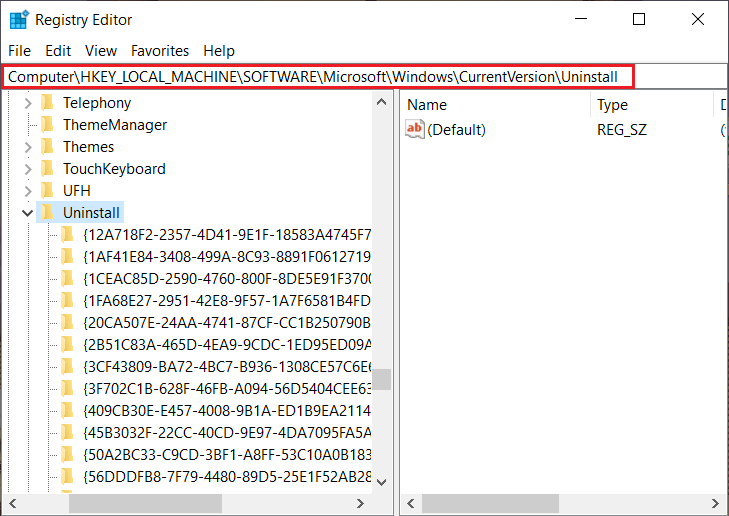Click folder icon of {2B51C83A subkey

(x=67, y=344)
